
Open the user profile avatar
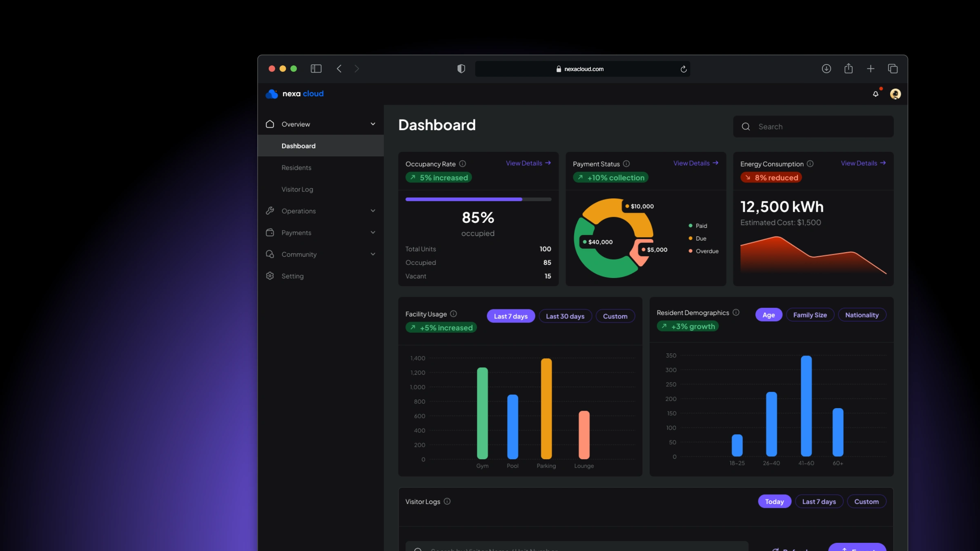coord(895,94)
